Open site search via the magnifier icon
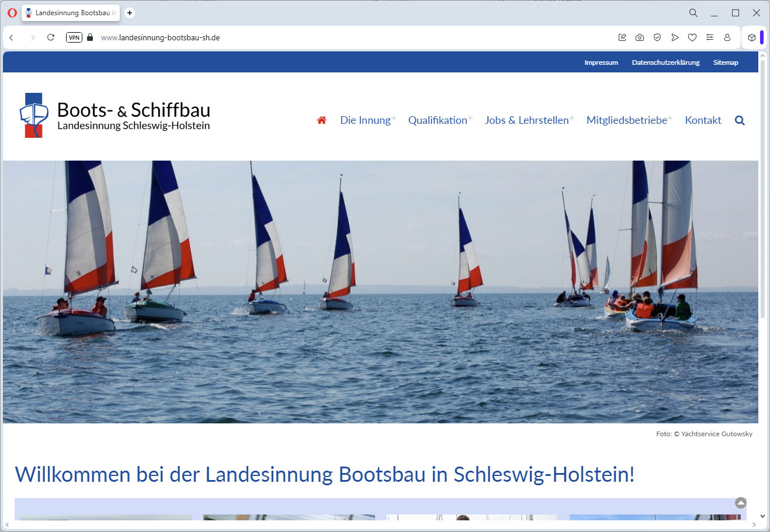Screen dimensions: 770x532 point(740,120)
